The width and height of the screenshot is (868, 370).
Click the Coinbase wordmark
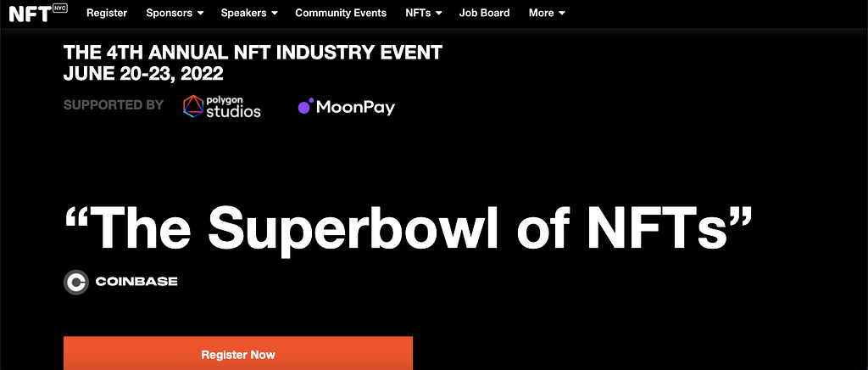pyautogui.click(x=136, y=282)
